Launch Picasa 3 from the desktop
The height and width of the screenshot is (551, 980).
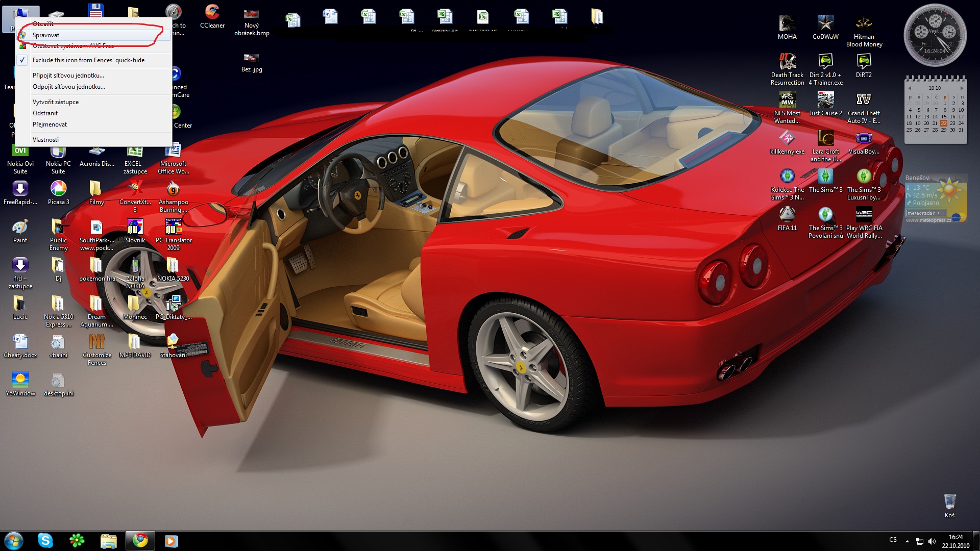[x=58, y=189]
